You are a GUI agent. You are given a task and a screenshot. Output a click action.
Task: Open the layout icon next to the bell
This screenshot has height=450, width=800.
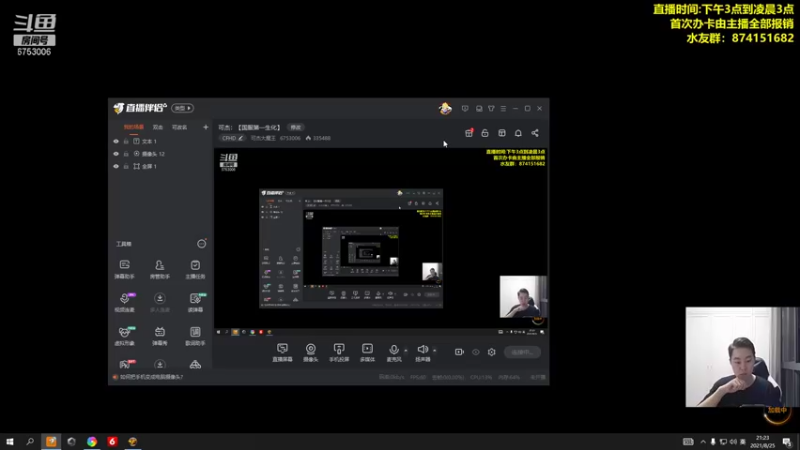coord(502,133)
